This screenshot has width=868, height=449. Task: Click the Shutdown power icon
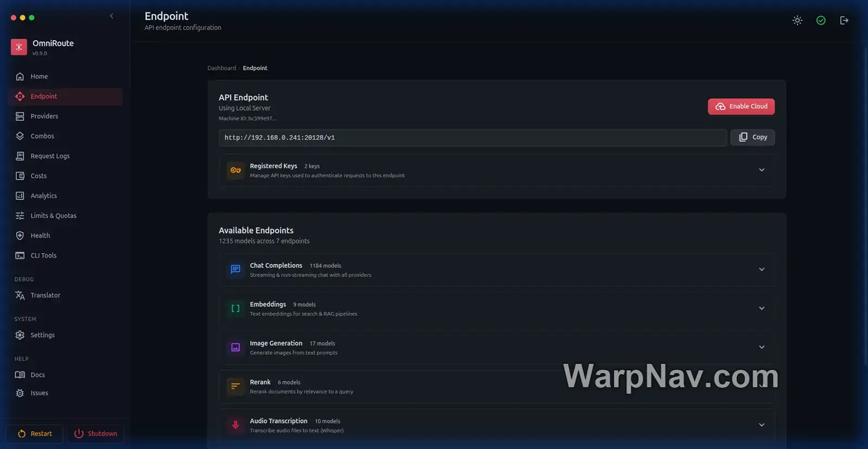pos(79,434)
